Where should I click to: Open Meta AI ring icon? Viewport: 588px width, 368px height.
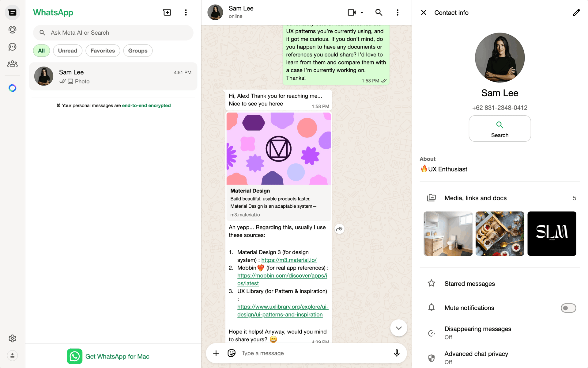(12, 88)
